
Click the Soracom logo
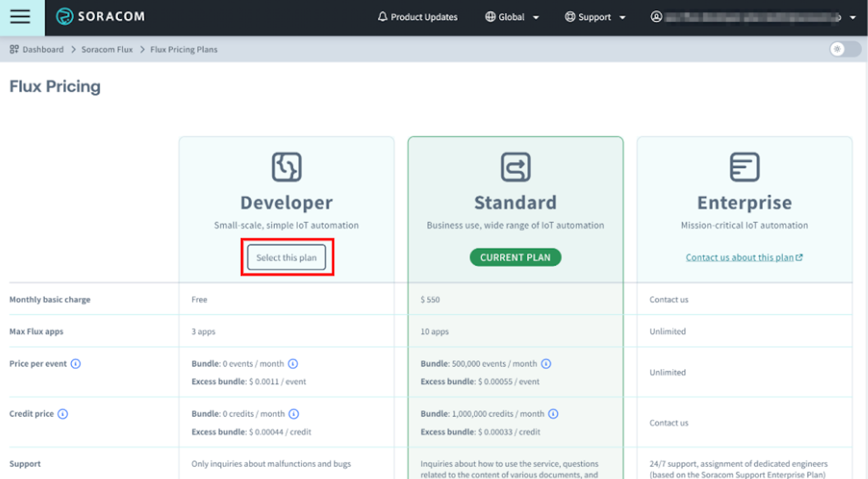pos(99,16)
